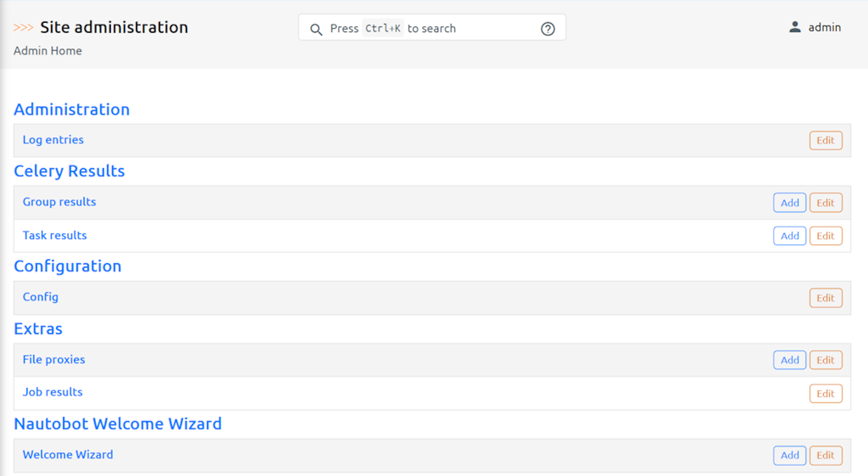Edit Task results
The height and width of the screenshot is (476, 868).
tap(825, 236)
